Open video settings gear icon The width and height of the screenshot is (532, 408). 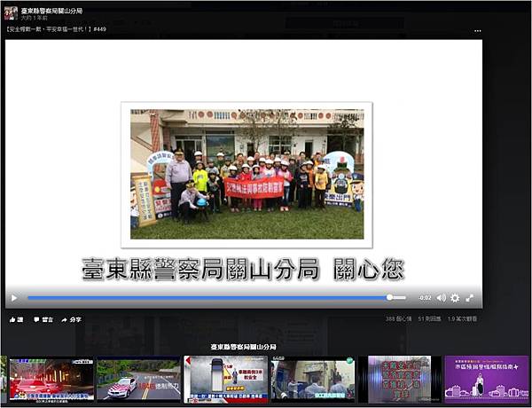[x=455, y=298]
